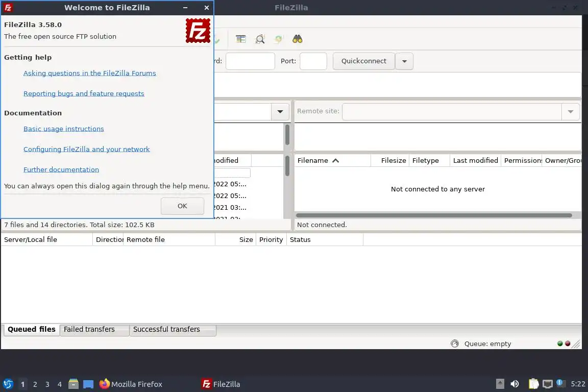Click the password input field
The image size is (588, 392).
click(250, 61)
